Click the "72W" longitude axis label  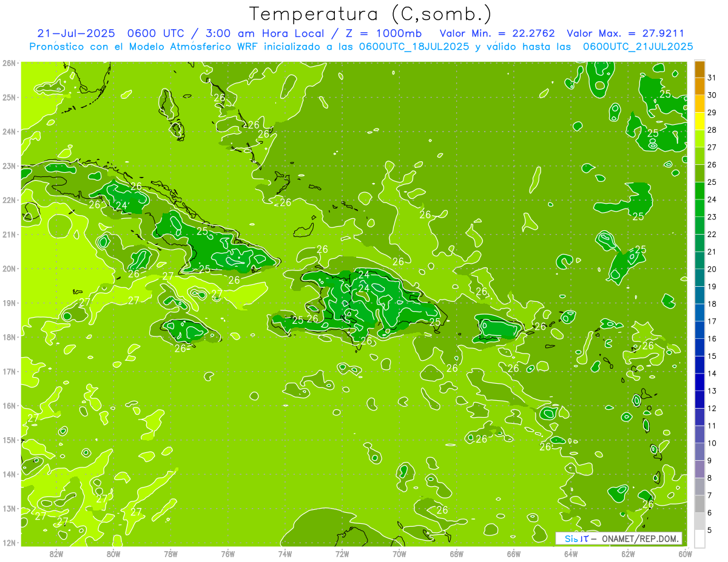point(342,553)
